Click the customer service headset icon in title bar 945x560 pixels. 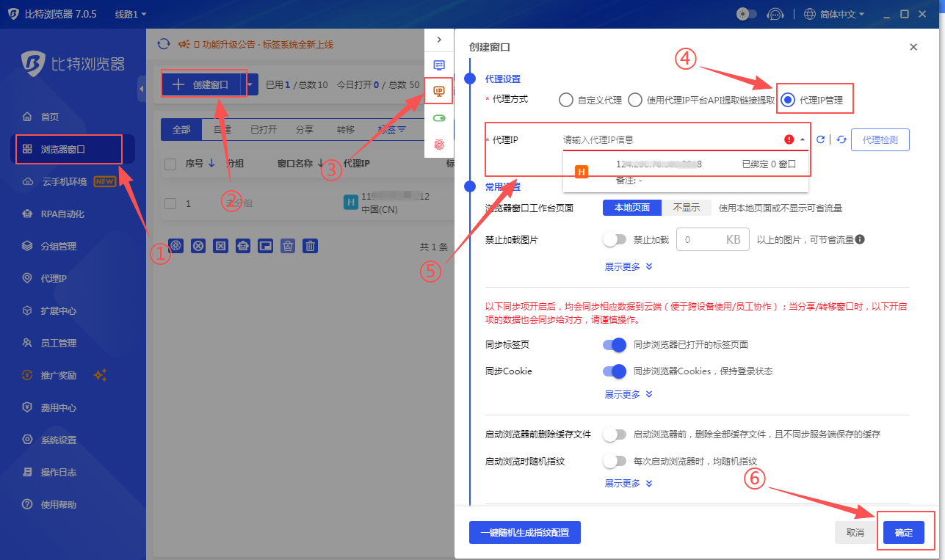(775, 13)
